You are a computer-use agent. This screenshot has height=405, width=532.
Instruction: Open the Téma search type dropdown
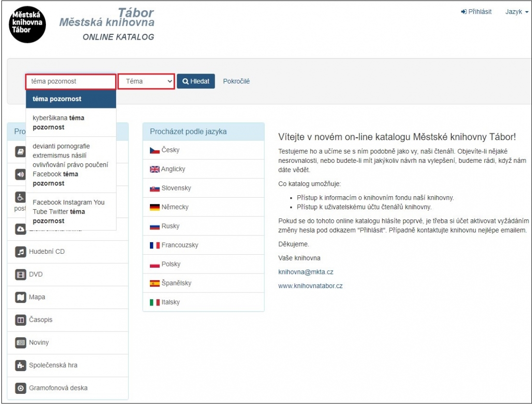pos(146,82)
